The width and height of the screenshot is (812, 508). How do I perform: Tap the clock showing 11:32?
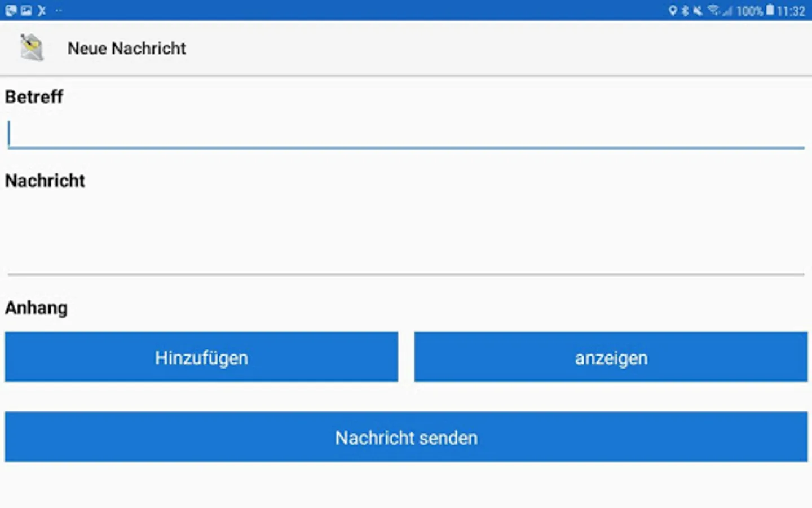click(791, 11)
